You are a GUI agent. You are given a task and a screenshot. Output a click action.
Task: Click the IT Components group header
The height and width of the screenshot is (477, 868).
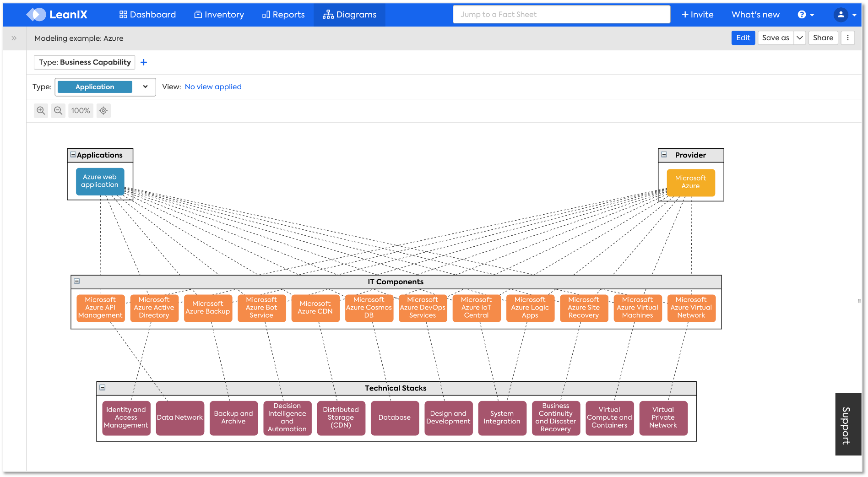pyautogui.click(x=396, y=282)
